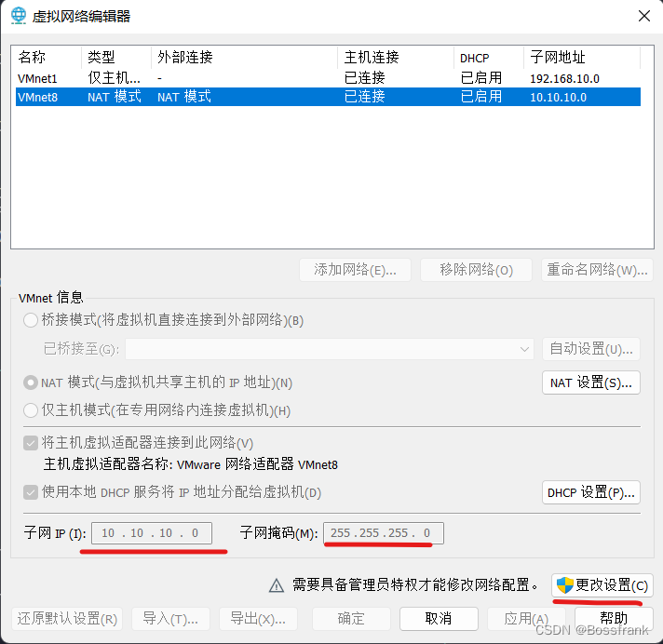Click the 帮助 button
This screenshot has height=644, width=663.
click(x=614, y=619)
